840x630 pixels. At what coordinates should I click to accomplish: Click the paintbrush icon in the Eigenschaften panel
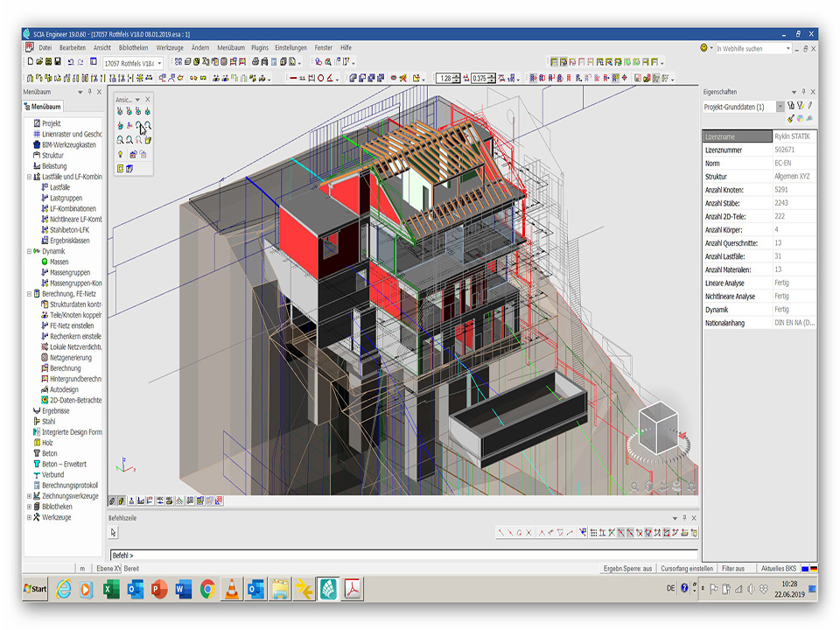pos(791,118)
